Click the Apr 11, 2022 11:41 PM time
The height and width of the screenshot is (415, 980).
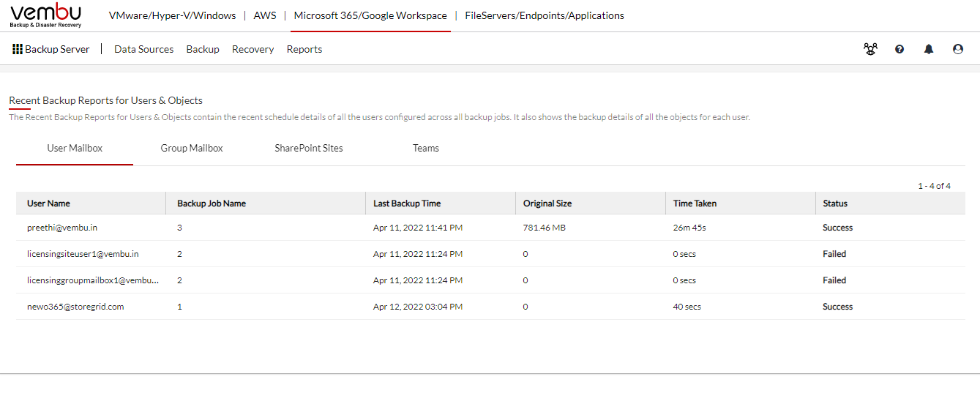418,228
